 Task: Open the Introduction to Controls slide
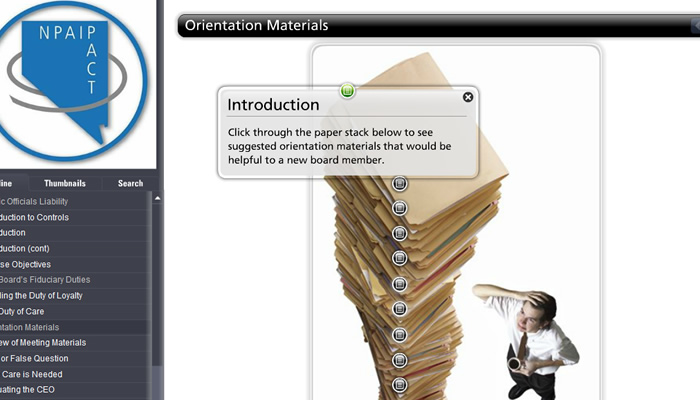pyautogui.click(x=75, y=217)
